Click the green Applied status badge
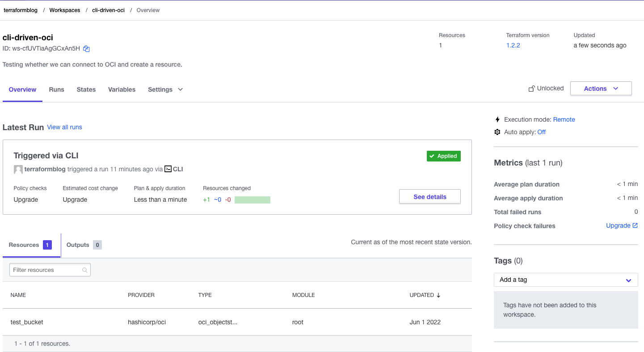This screenshot has width=644, height=352. click(x=443, y=156)
